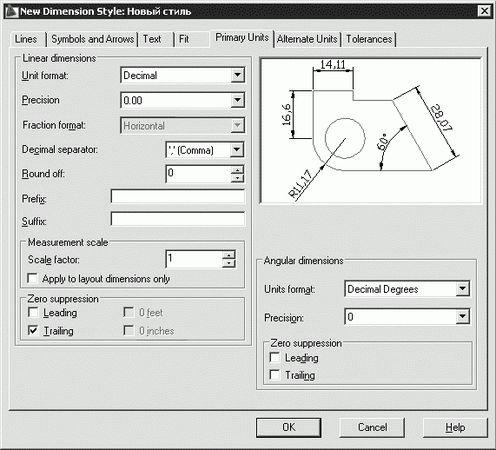This screenshot has width=496, height=450.
Task: Enable Apply to layout dimensions only
Action: click(x=32, y=278)
